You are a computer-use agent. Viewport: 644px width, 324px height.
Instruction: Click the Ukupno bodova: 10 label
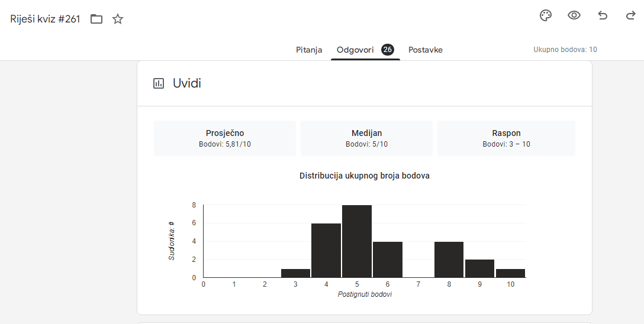[565, 50]
